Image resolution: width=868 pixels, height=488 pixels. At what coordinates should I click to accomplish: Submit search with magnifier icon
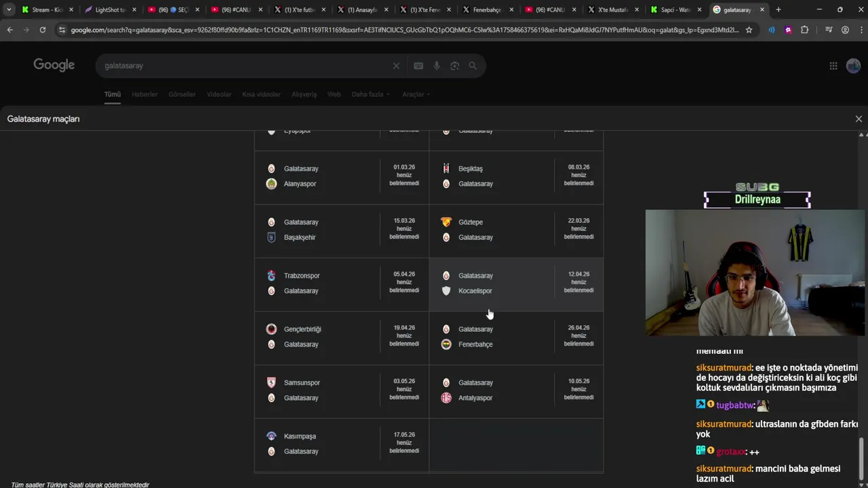[x=473, y=66]
